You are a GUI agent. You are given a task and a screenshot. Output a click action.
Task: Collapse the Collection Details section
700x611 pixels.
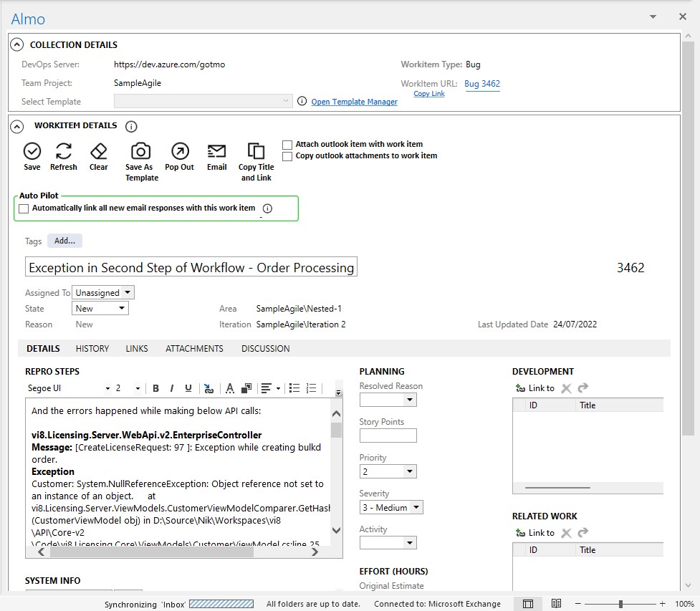pos(17,44)
